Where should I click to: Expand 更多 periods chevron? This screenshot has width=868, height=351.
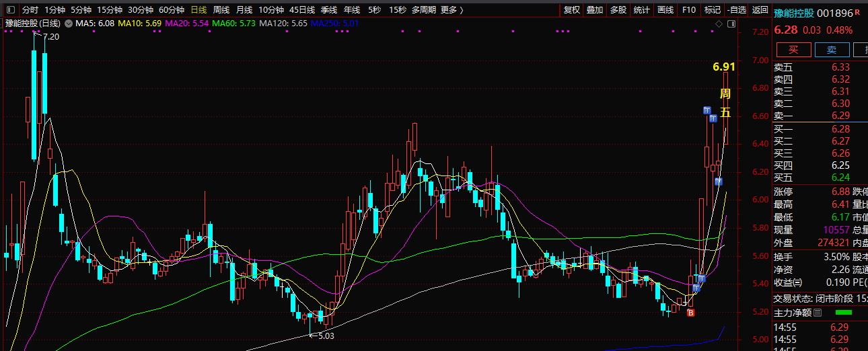[x=462, y=10]
